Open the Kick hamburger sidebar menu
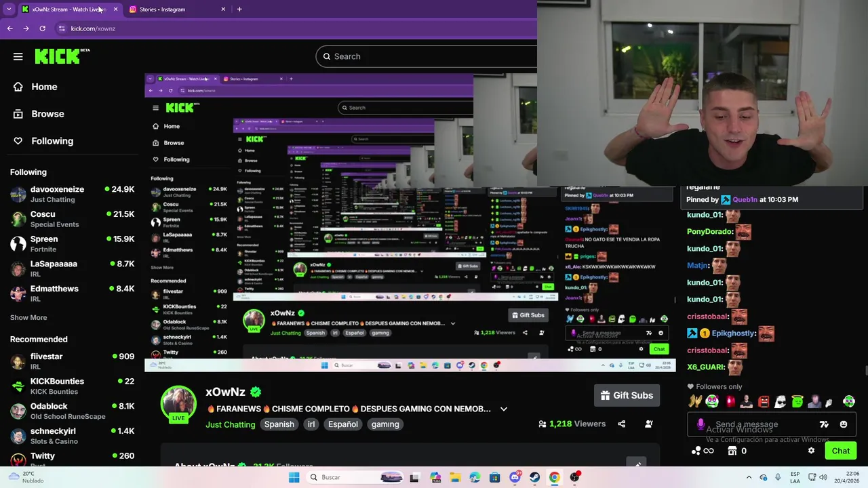Screen dimensions: 868x488 click(x=18, y=57)
